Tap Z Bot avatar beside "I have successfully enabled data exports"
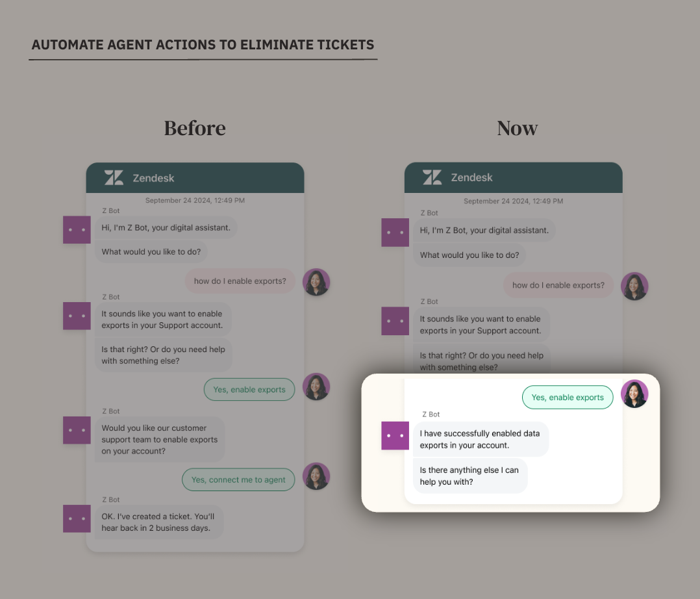Viewport: 700px width, 599px height. pyautogui.click(x=395, y=435)
